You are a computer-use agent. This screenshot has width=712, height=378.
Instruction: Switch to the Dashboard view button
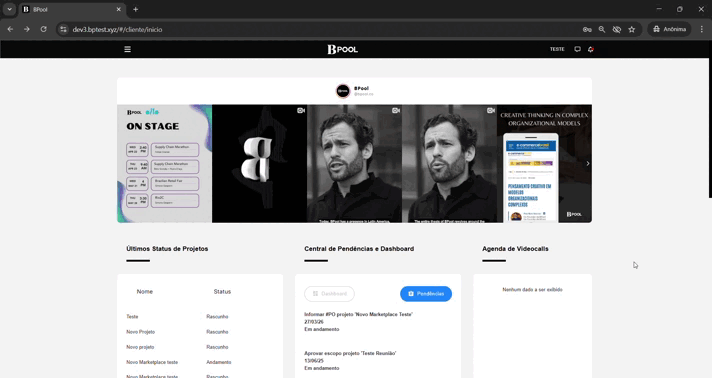click(x=329, y=293)
